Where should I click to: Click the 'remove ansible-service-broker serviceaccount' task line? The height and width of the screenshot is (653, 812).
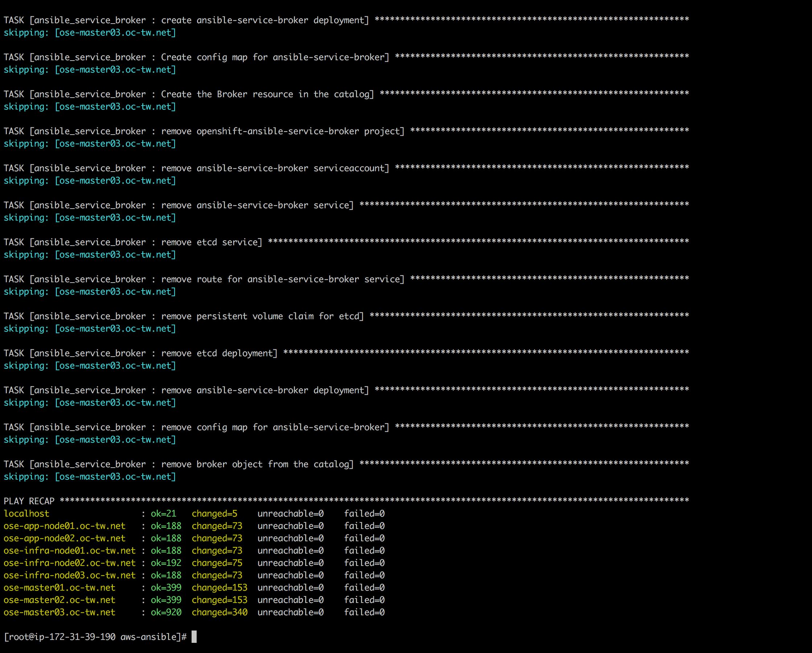click(x=346, y=168)
